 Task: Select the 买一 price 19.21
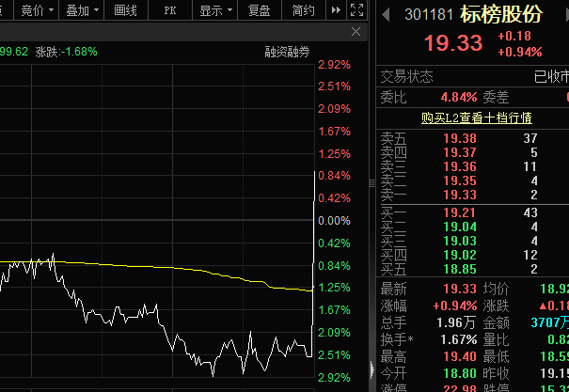click(459, 212)
